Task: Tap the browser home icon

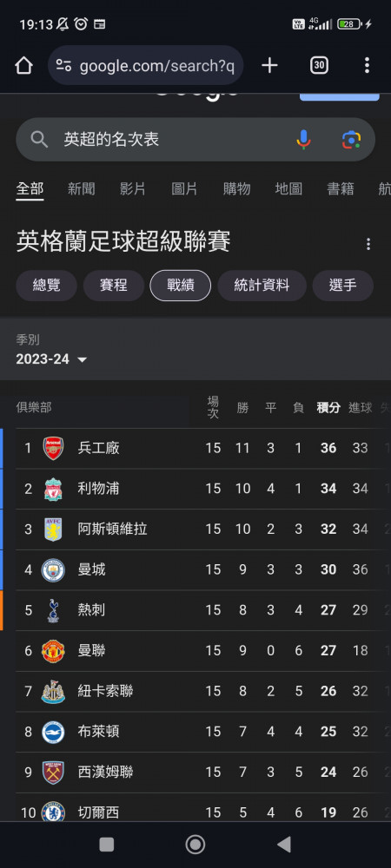Action: 23,66
